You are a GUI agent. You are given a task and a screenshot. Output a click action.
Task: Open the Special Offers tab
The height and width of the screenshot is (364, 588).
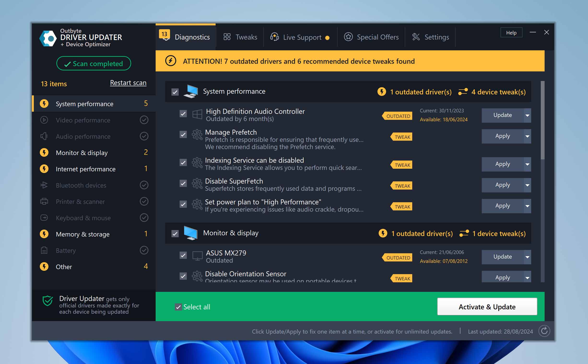371,37
